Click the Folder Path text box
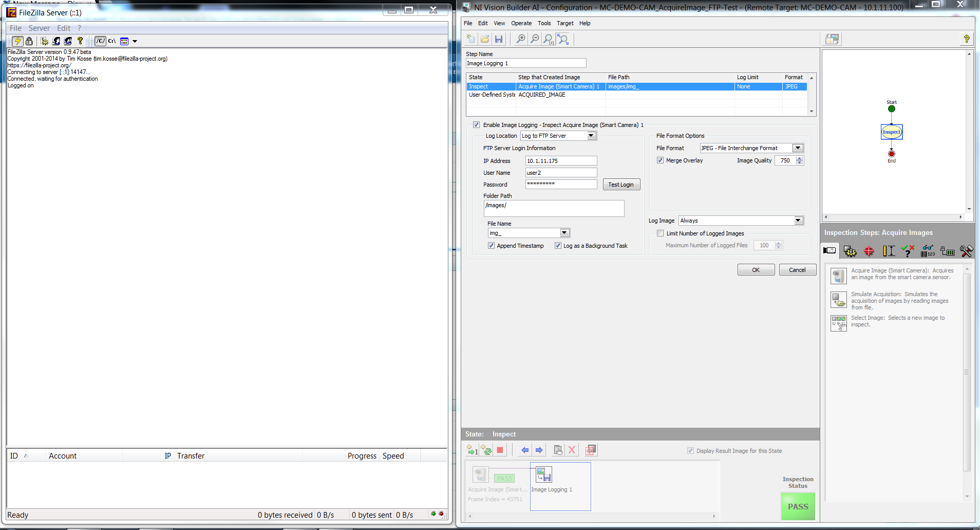This screenshot has height=530, width=980. tap(554, 208)
